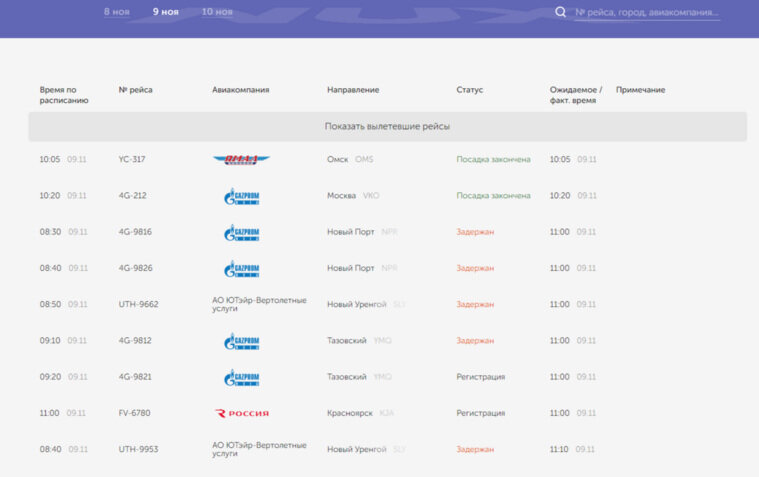Image resolution: width=759 pixels, height=477 pixels.
Task: Select the 9 ноя date tab
Action: [x=166, y=12]
